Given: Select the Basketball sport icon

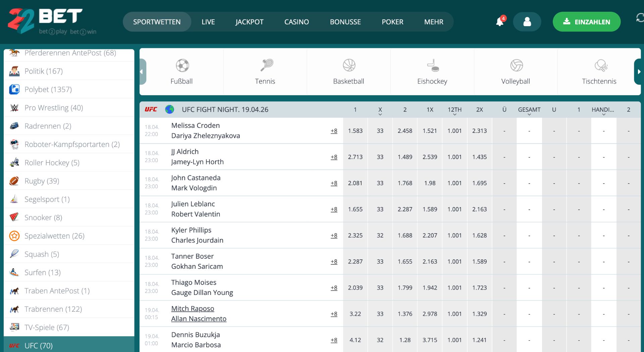Looking at the screenshot, I should click(x=348, y=65).
